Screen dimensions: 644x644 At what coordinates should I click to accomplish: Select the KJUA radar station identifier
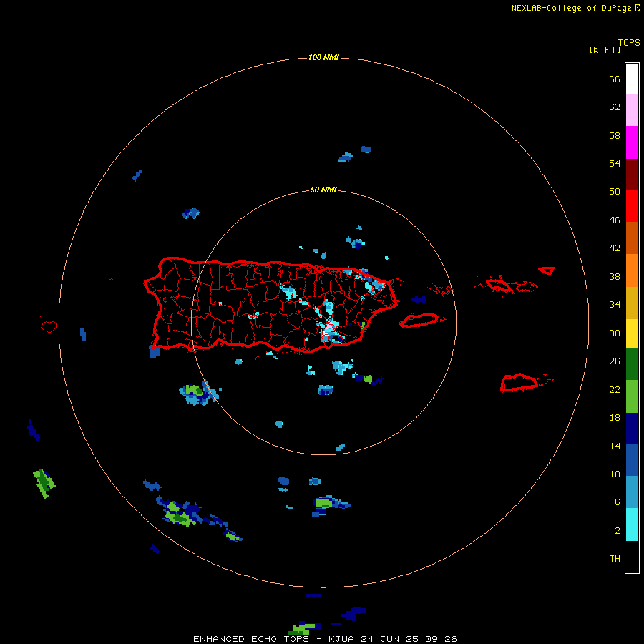343,639
